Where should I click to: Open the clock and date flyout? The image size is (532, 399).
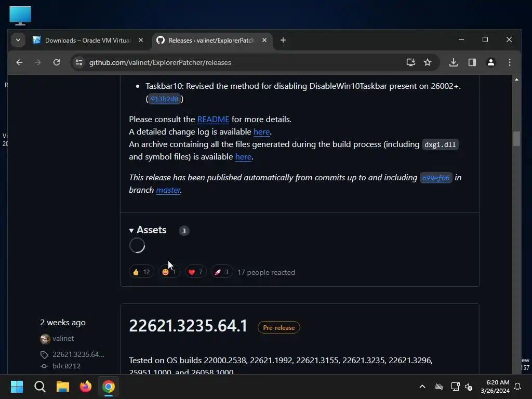point(495,387)
